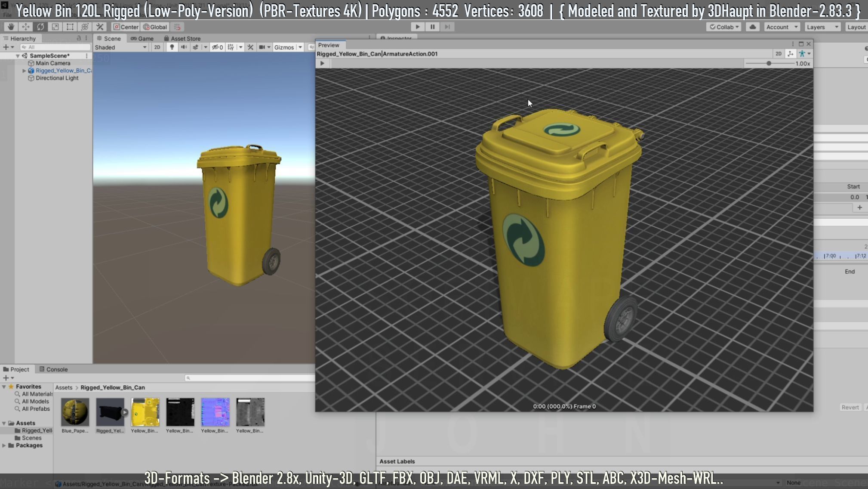Start Play mode in the Unity editor
Image resolution: width=868 pixels, height=489 pixels.
[417, 27]
